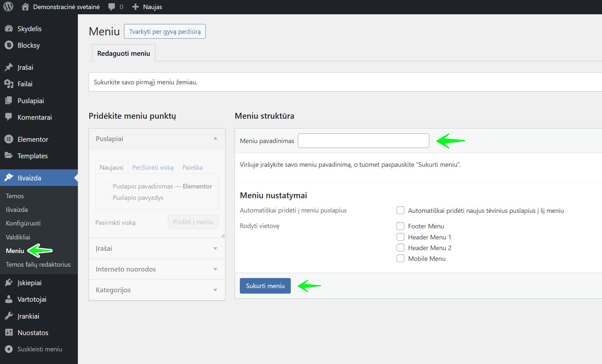Check the Header Menu 1 location
This screenshot has width=602, height=364.
click(x=400, y=237)
